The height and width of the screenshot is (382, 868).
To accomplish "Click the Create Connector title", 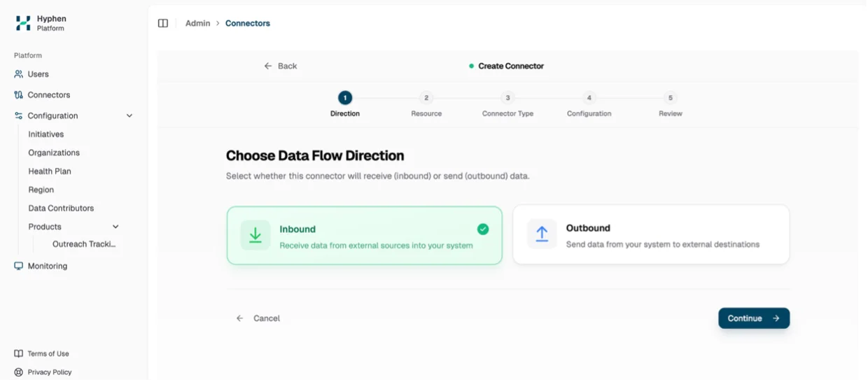I will tap(511, 66).
